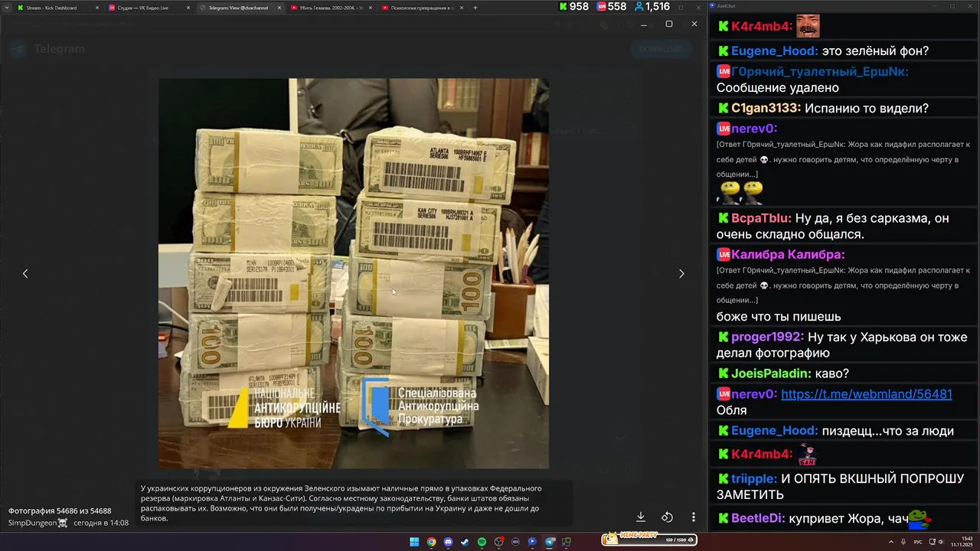This screenshot has height=551, width=980.
Task: Click the DOWNLOAD button on Telegram page
Action: point(661,49)
